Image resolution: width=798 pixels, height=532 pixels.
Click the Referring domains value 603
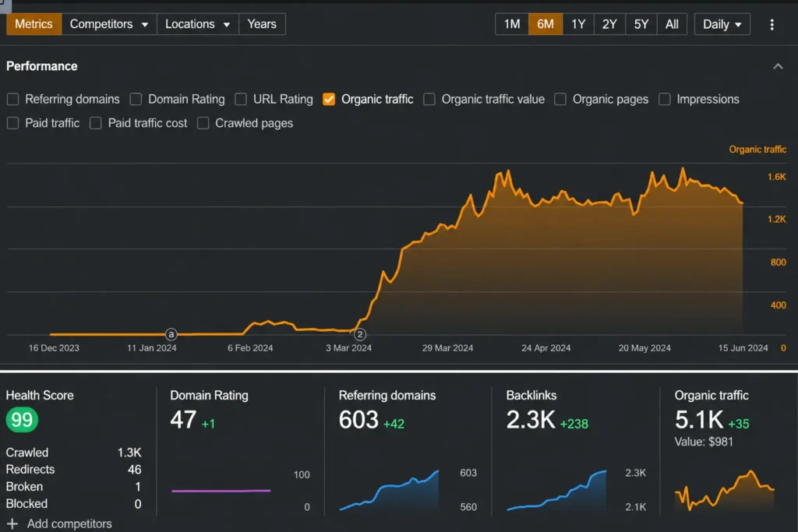point(358,420)
